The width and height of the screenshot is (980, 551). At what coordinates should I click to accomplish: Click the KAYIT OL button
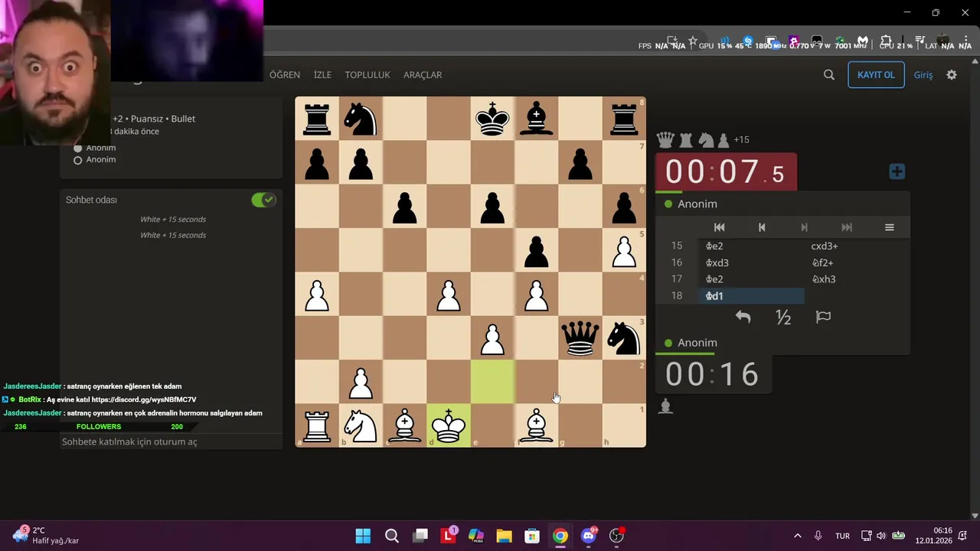[x=876, y=75]
